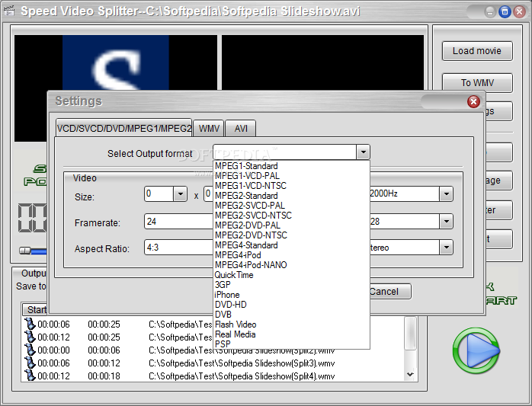This screenshot has width=532, height=406.
Task: Pick MPEG2-Standard in the dropdown list
Action: click(x=292, y=196)
